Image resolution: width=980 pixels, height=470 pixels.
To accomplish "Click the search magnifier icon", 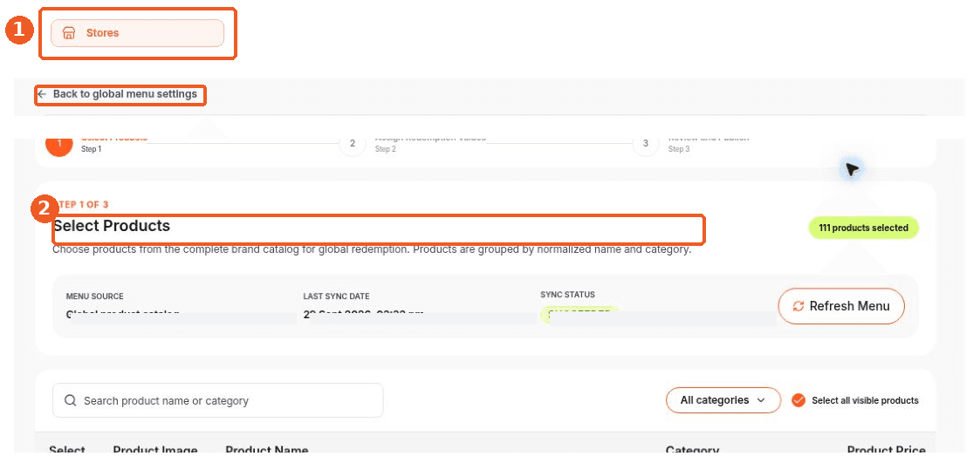I will coord(71,401).
